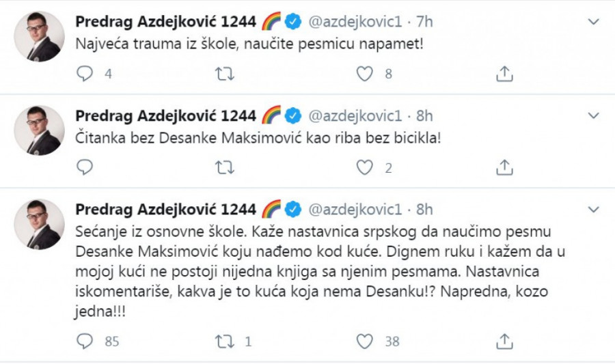The height and width of the screenshot is (364, 615).
Task: Expand the options arrow on 'Sećanje' tweet
Action: click(x=593, y=208)
